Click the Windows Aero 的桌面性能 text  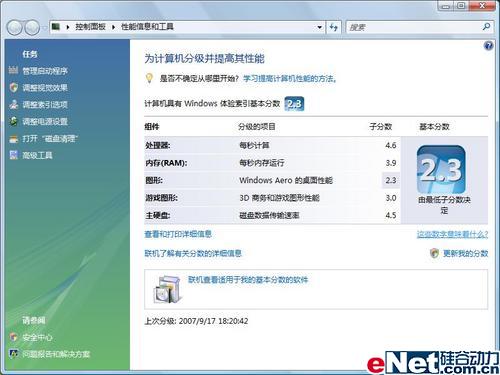point(286,180)
